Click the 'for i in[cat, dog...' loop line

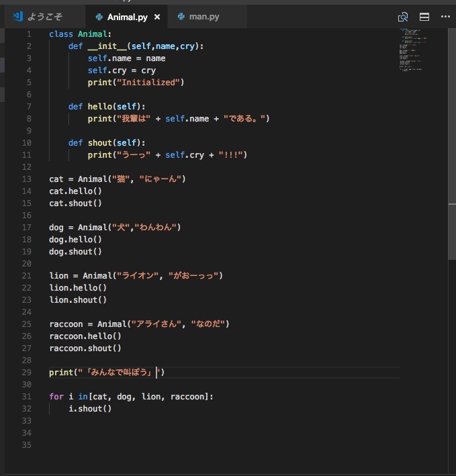pos(131,397)
